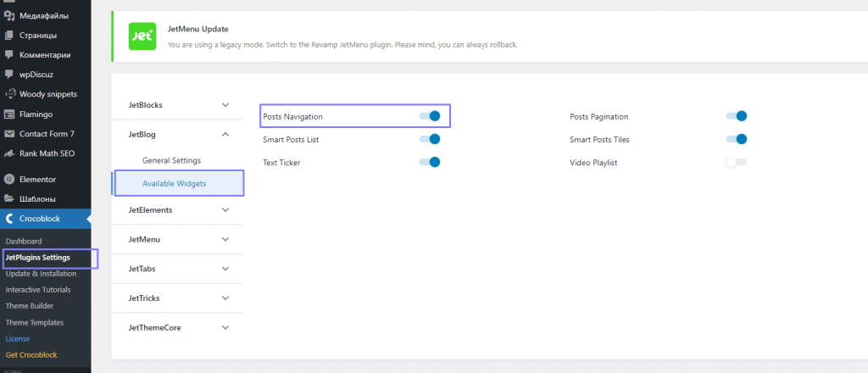Viewport: 868px width, 373px height.
Task: Toggle the Posts Pagination switch
Action: (x=737, y=116)
